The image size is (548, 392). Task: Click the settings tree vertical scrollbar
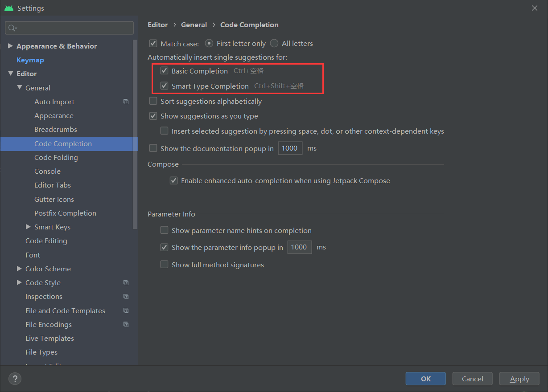(136, 134)
